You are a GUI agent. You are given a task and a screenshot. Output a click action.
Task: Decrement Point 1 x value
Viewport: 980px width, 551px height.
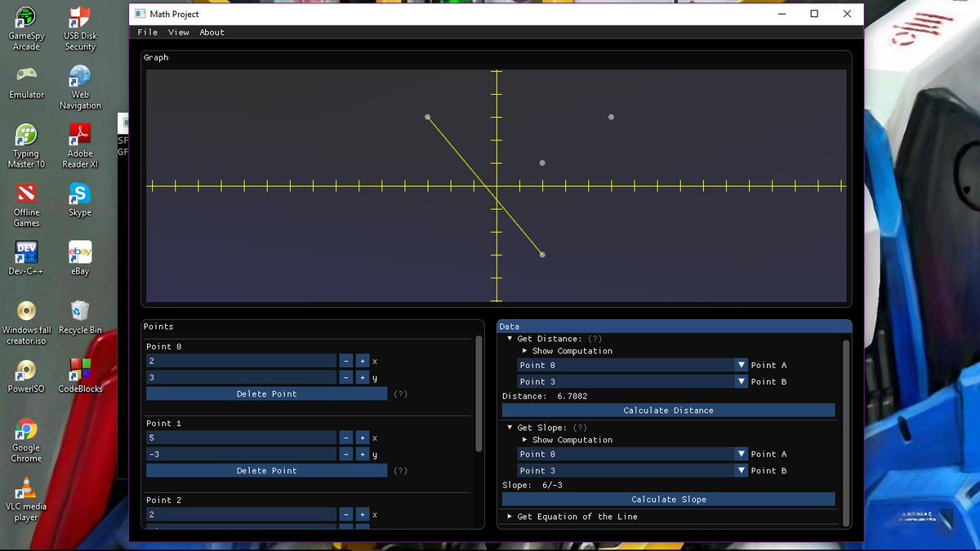click(345, 438)
